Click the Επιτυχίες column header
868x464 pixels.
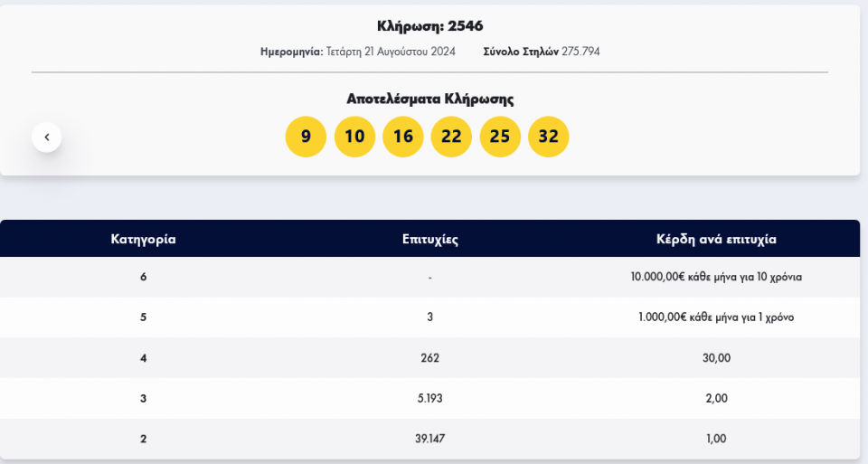430,240
